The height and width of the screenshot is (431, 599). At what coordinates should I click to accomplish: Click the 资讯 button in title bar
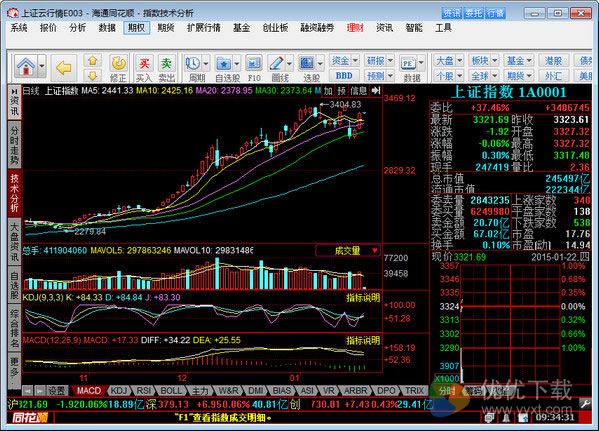452,13
